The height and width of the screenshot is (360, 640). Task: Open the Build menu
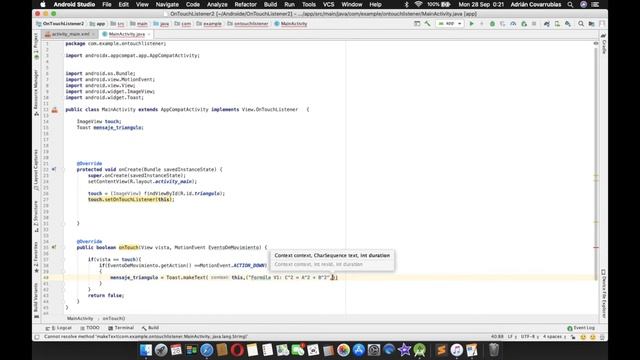point(270,4)
